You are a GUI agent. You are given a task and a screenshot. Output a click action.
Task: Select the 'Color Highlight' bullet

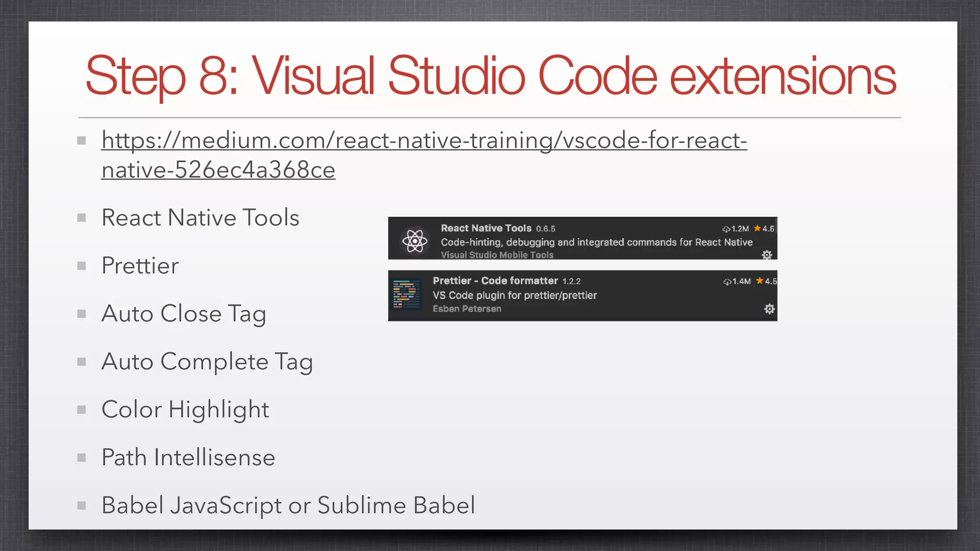185,410
